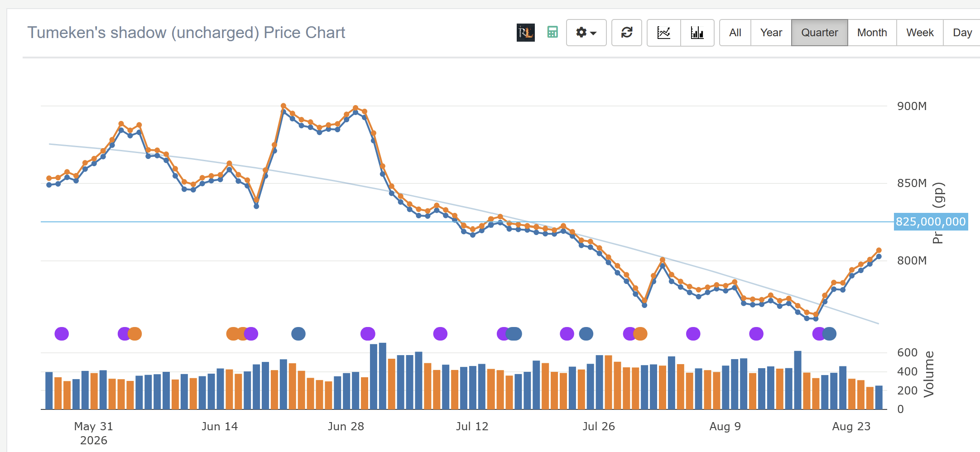
Task: Click the 600 volume axis label
Action: [908, 352]
